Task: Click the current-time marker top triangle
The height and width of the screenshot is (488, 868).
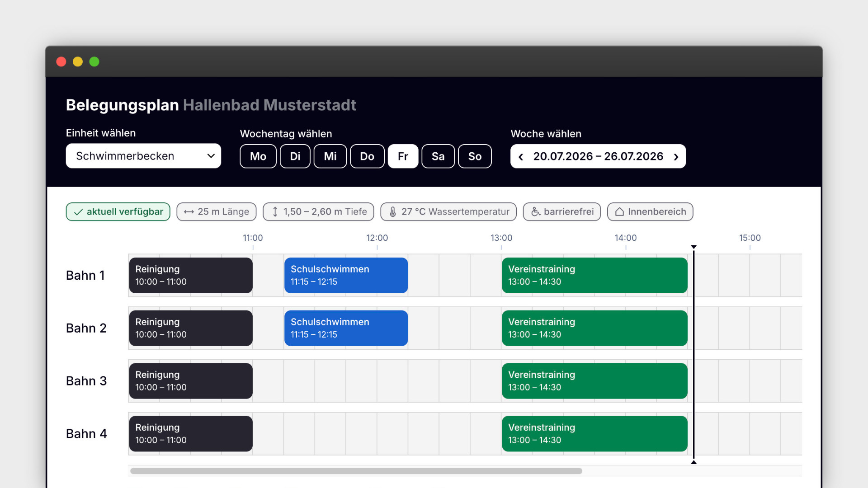Action: coord(693,247)
